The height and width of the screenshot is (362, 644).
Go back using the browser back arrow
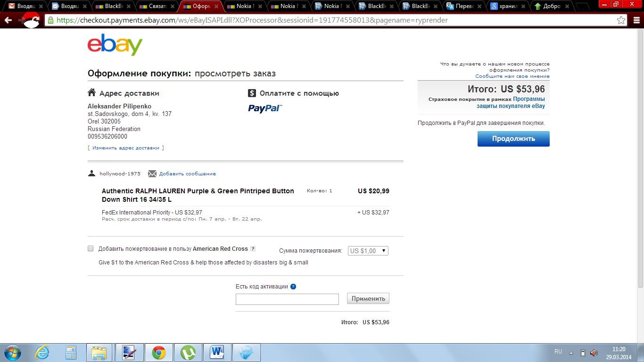8,20
